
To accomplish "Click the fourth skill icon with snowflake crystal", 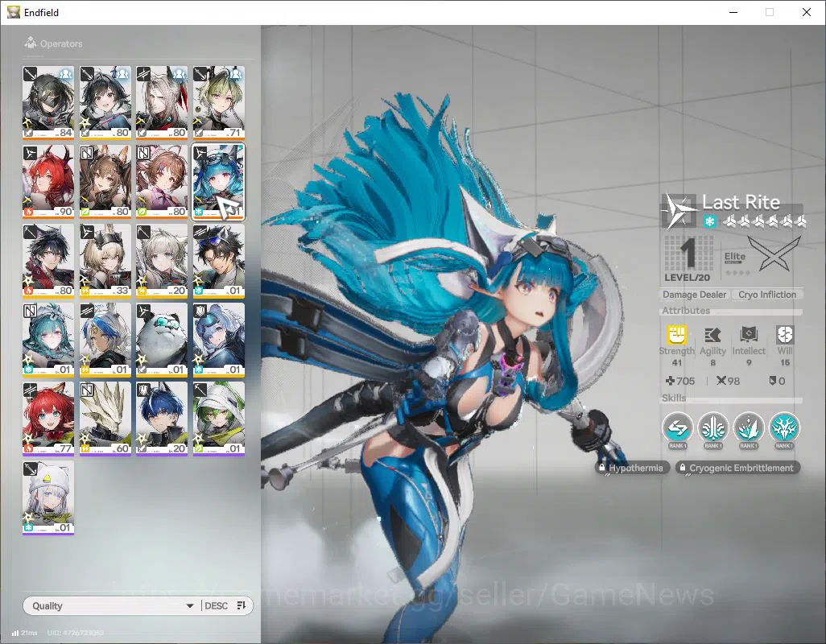I will coord(784,428).
